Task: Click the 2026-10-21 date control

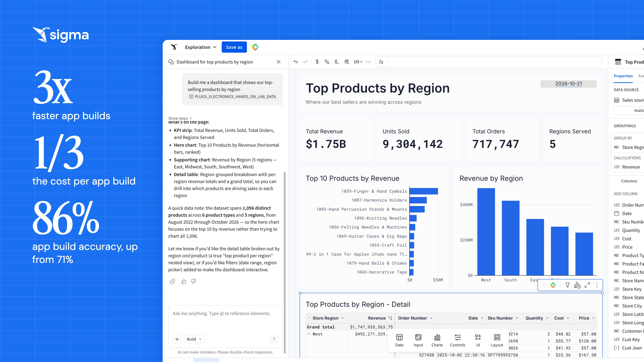Action: 569,84
